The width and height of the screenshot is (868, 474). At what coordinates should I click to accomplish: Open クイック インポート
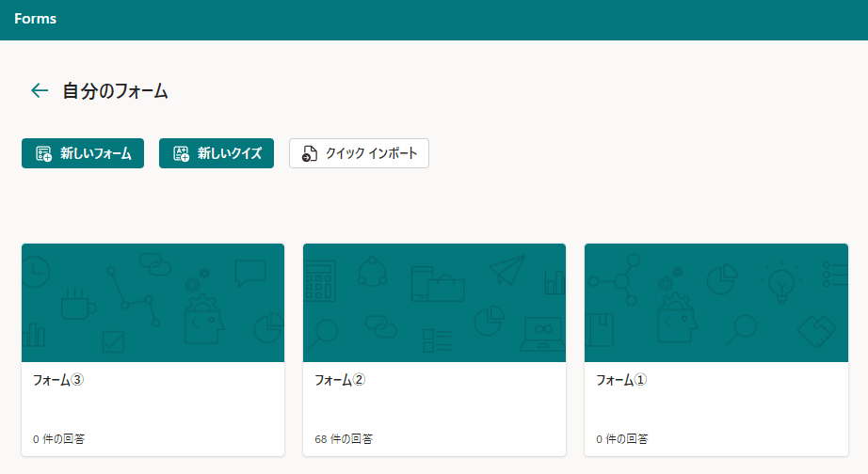click(359, 153)
